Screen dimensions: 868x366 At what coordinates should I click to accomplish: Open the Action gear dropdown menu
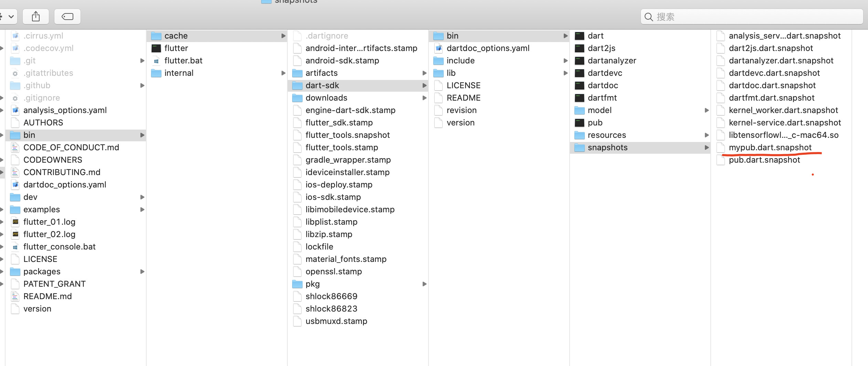click(8, 17)
